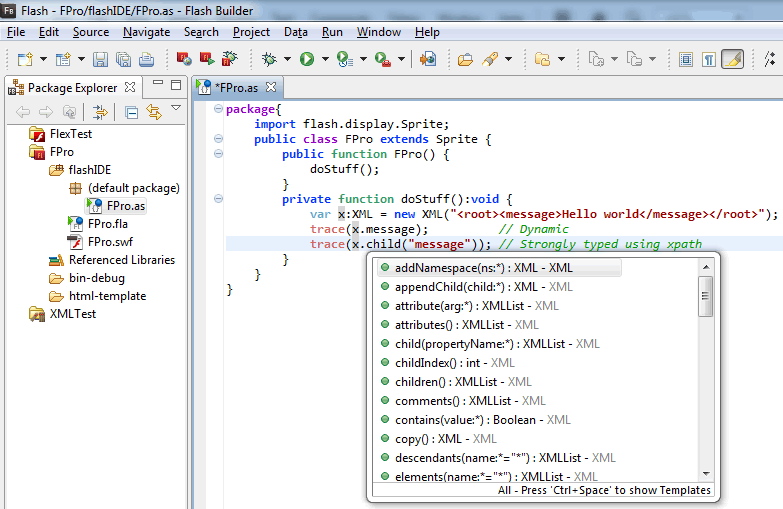Open the Search flashlight dropdown arrow
This screenshot has height=509, width=783.
tap(508, 59)
